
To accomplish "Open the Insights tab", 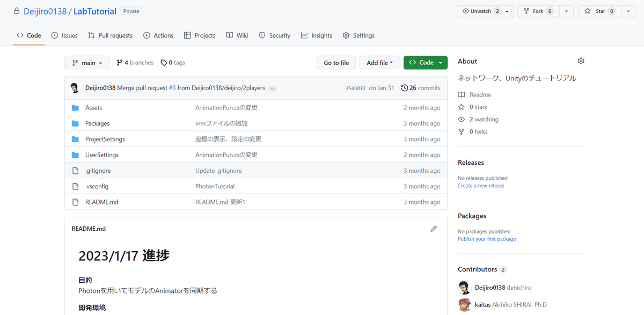I will click(x=317, y=35).
